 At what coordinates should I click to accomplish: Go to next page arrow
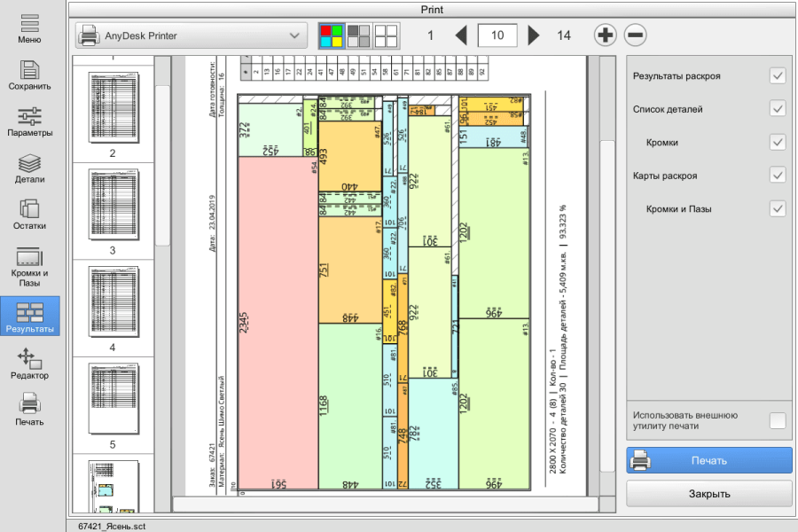[x=534, y=35]
